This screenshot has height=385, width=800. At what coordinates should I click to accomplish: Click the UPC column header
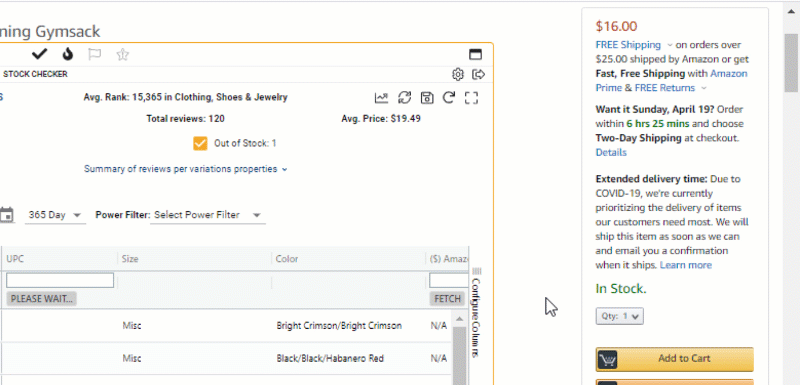[15, 259]
